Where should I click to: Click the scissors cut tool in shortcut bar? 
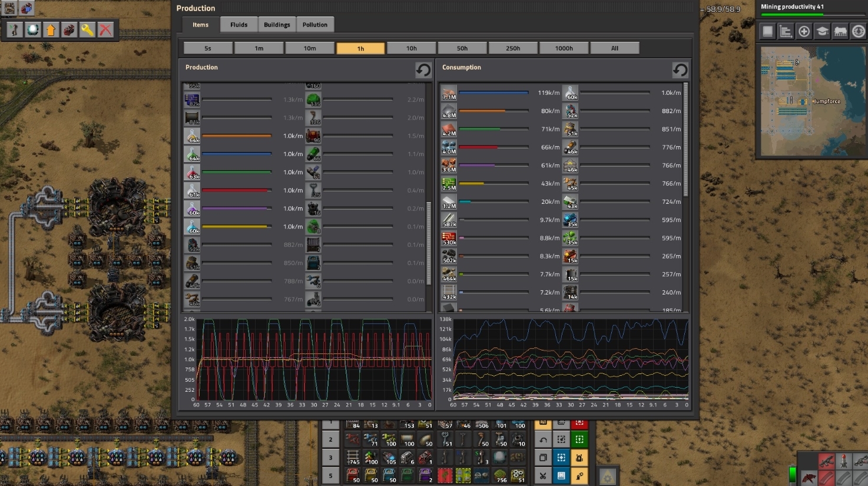click(x=543, y=475)
